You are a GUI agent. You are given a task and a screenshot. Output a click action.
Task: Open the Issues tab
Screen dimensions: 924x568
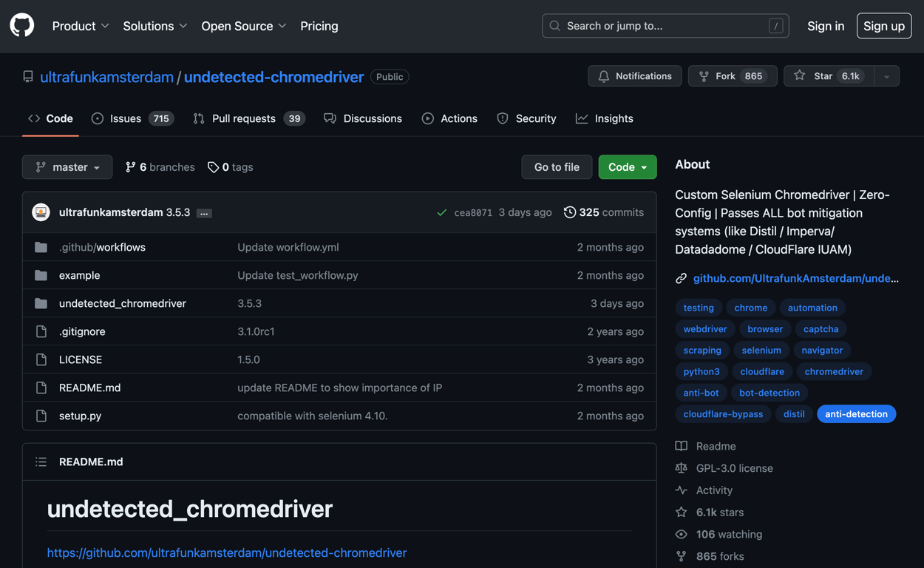pos(132,118)
